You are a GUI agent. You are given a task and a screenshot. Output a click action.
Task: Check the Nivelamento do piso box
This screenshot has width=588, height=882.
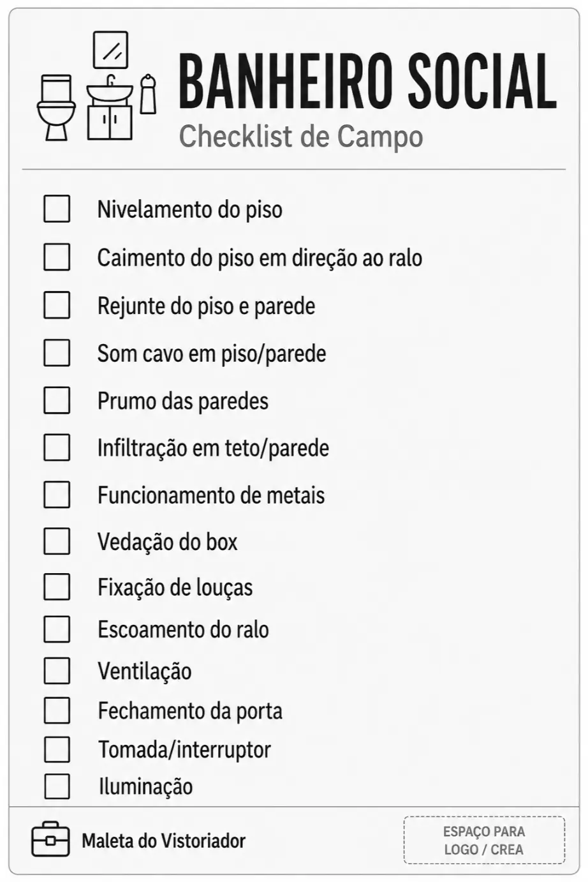click(57, 209)
